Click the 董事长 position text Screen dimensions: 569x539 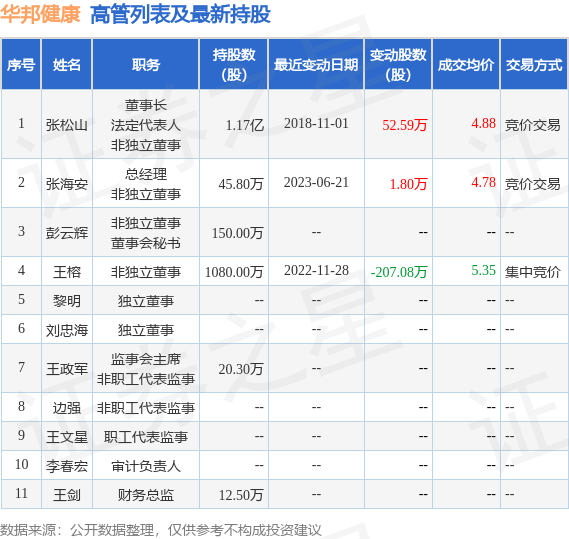[x=146, y=105]
